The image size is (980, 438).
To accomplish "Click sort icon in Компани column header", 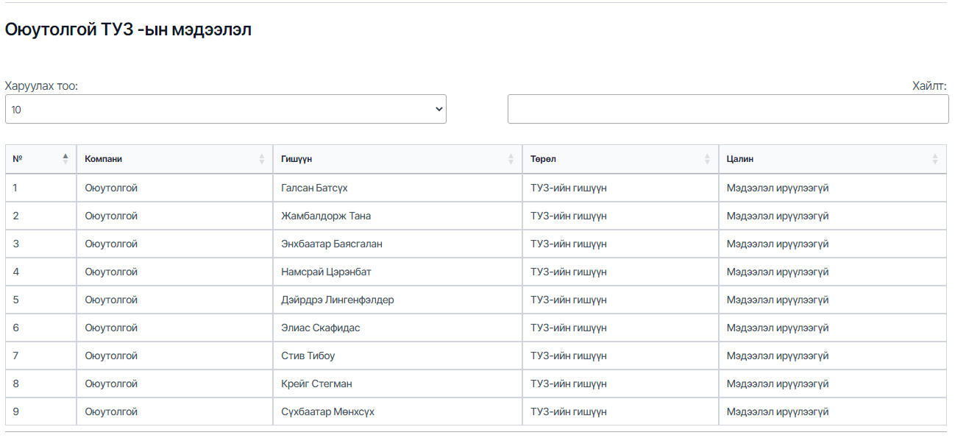I will (x=262, y=159).
